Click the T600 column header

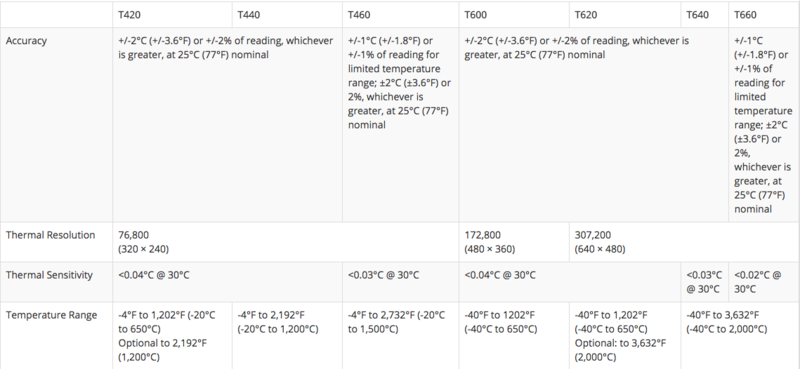point(476,15)
